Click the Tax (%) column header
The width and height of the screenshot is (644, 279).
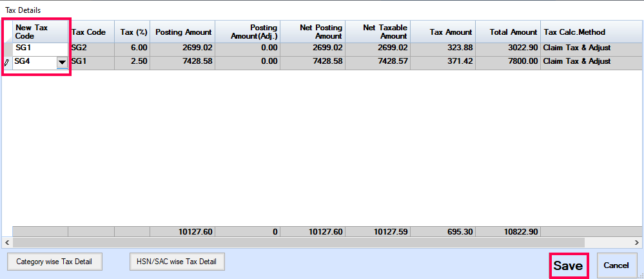[x=132, y=32]
